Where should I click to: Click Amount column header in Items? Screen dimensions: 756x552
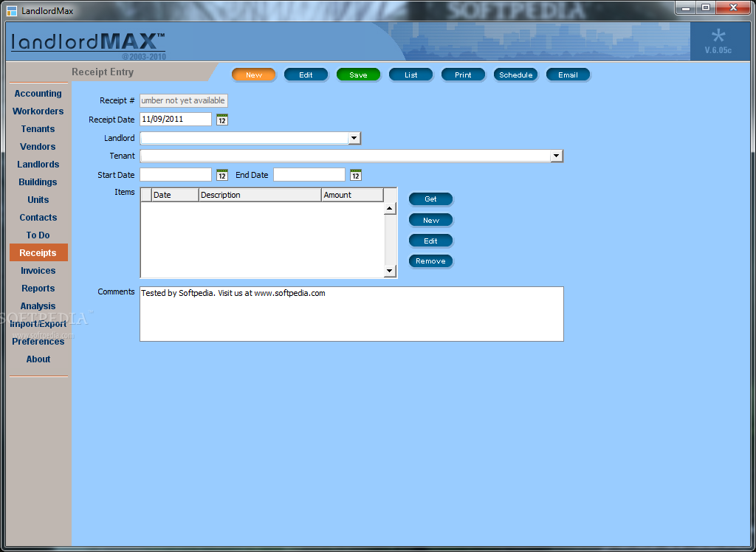[352, 195]
